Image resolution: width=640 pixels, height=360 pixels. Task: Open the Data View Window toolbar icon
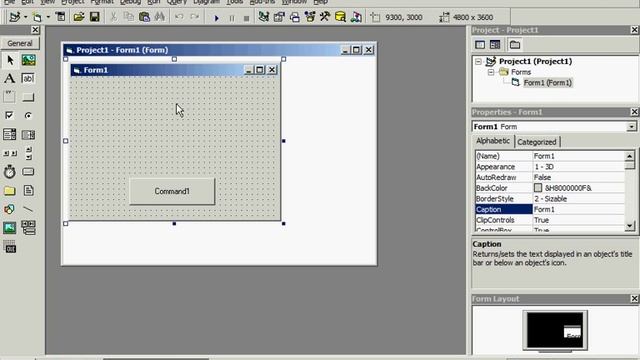pos(340,17)
